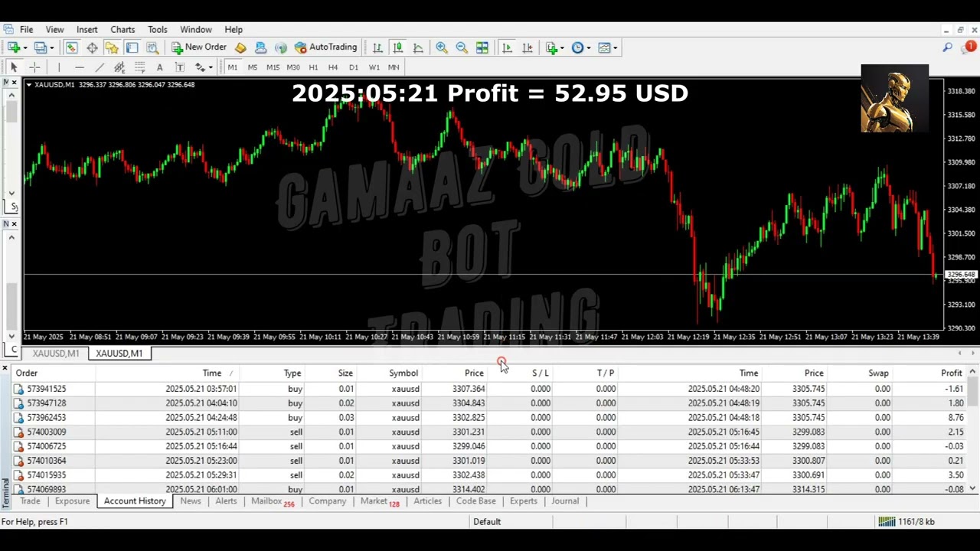Select the Equidistant Channel tool
The image size is (980, 551).
tap(119, 67)
